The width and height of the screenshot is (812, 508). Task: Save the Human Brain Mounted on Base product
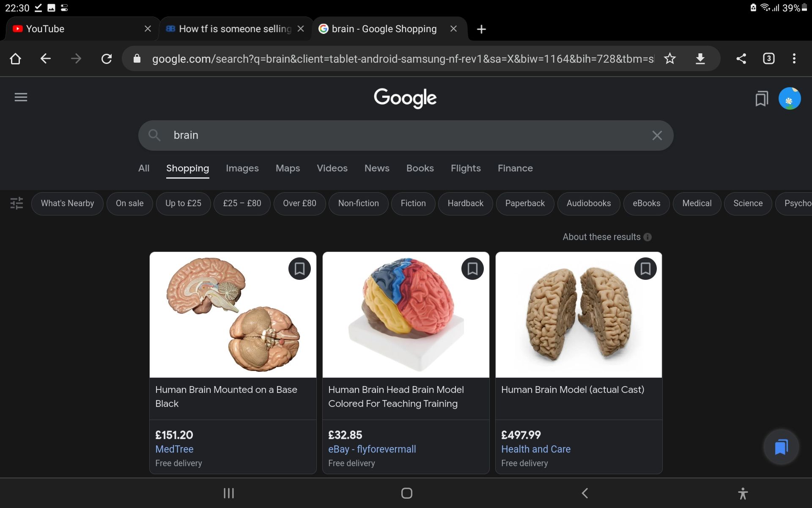click(x=299, y=268)
